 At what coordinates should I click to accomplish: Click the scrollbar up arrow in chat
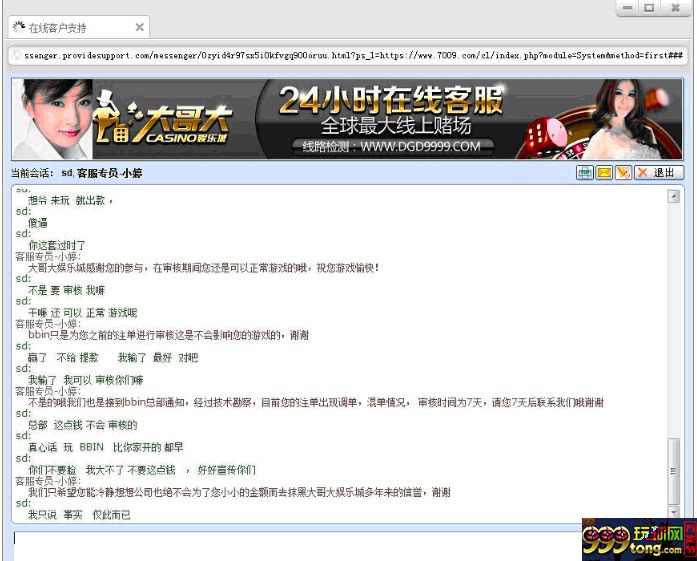(674, 196)
